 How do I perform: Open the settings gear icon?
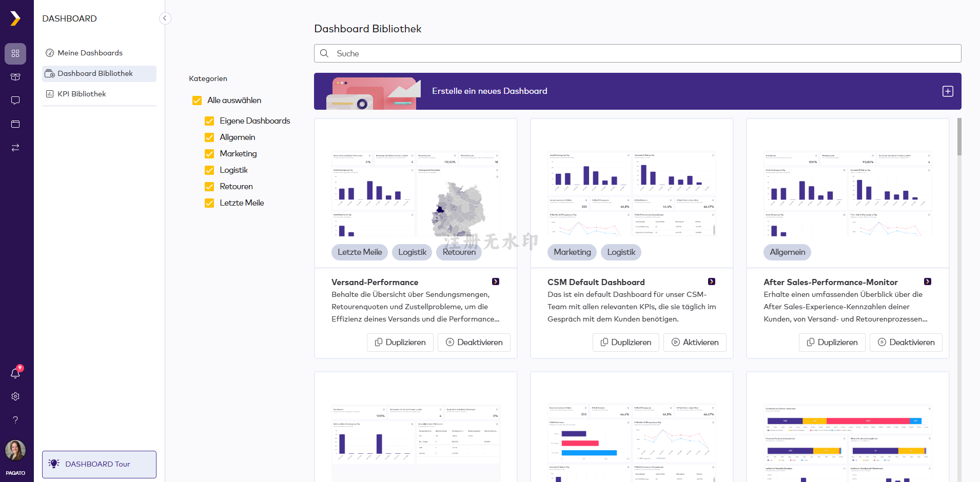pyautogui.click(x=15, y=396)
